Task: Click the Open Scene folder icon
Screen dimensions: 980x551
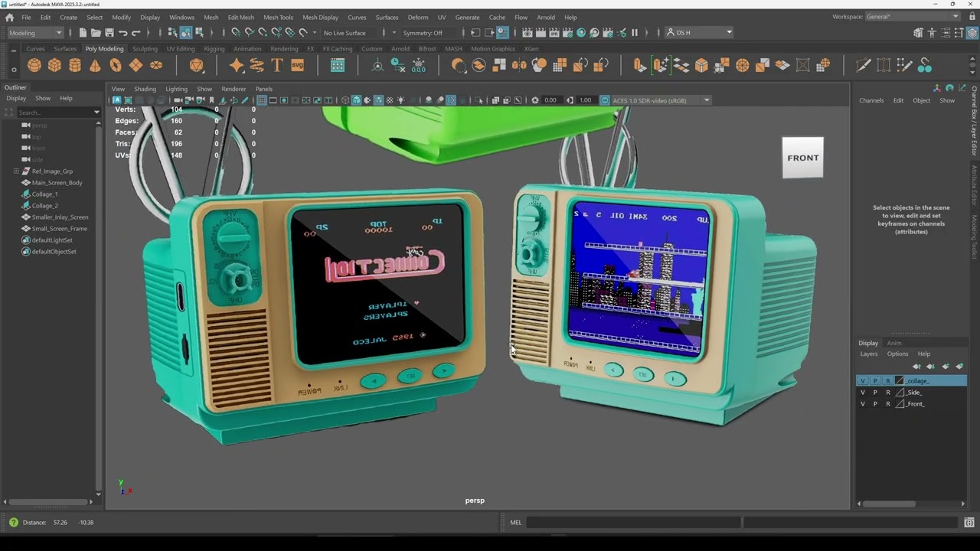Action: click(x=96, y=32)
